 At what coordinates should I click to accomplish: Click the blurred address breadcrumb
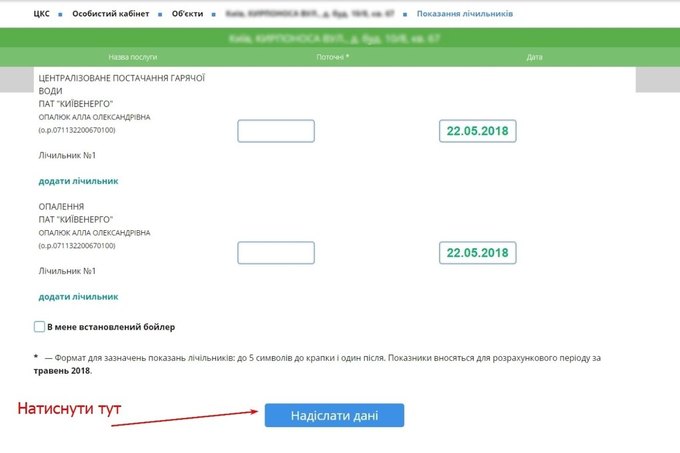click(310, 14)
